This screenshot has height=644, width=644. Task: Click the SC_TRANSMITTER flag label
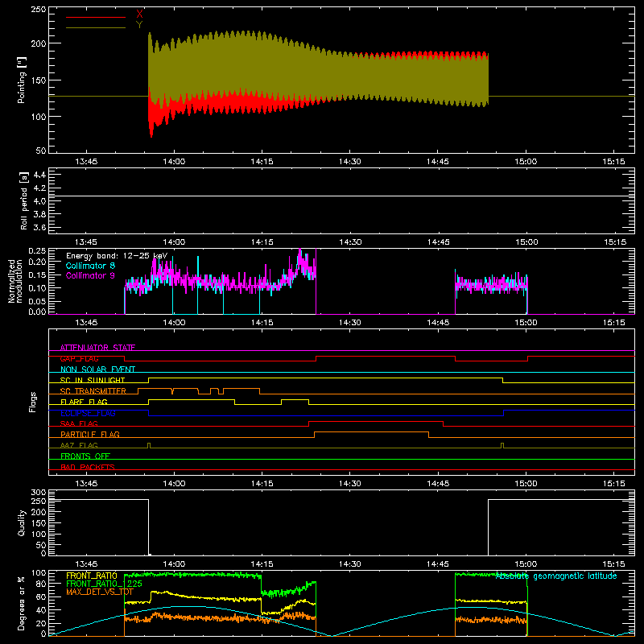point(93,391)
